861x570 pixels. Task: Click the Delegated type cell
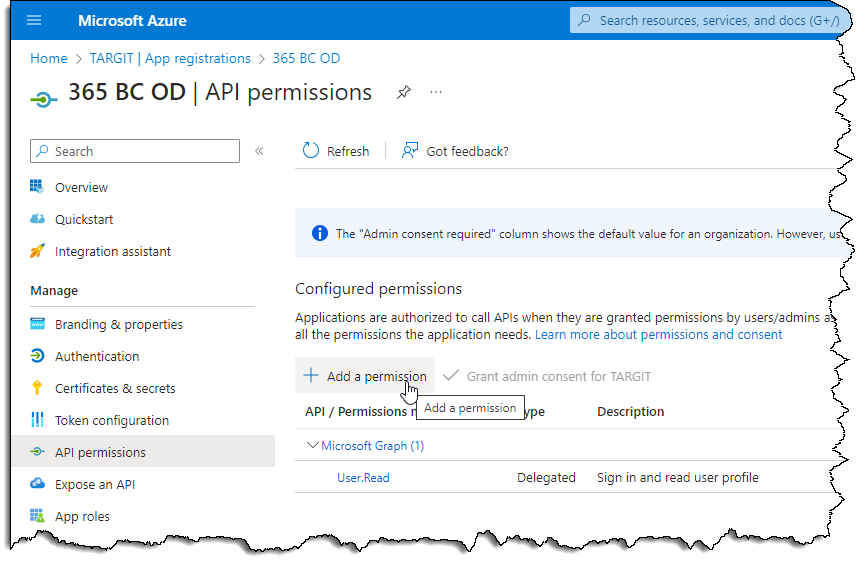pyautogui.click(x=546, y=478)
